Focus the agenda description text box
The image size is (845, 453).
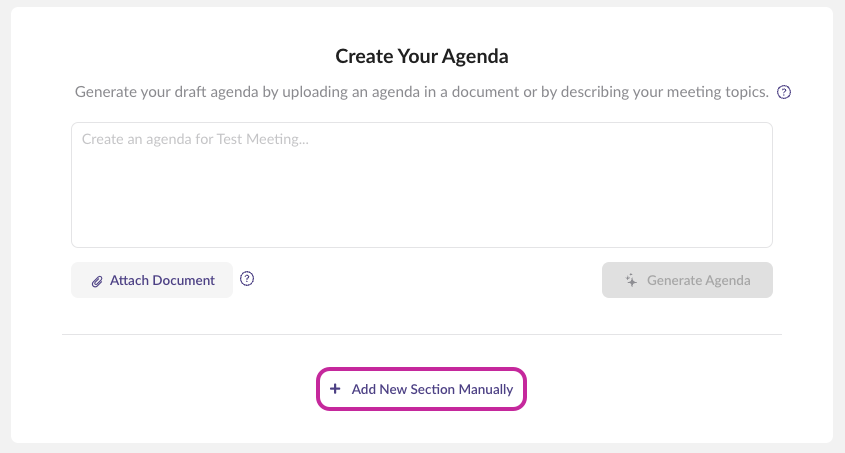tap(422, 185)
